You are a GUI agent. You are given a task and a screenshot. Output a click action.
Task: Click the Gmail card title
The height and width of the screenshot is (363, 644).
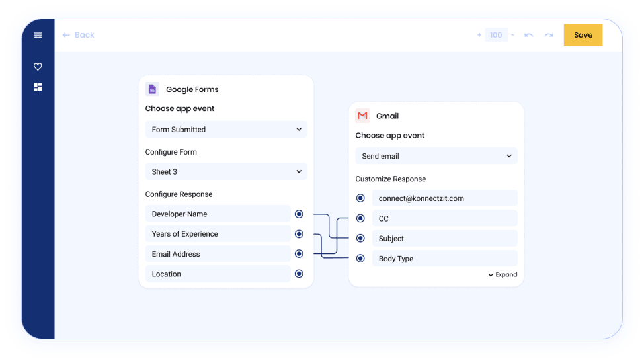coord(387,116)
